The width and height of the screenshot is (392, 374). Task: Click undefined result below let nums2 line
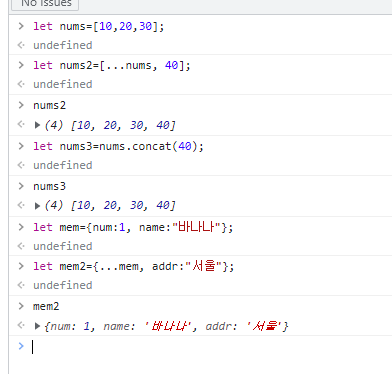point(63,84)
